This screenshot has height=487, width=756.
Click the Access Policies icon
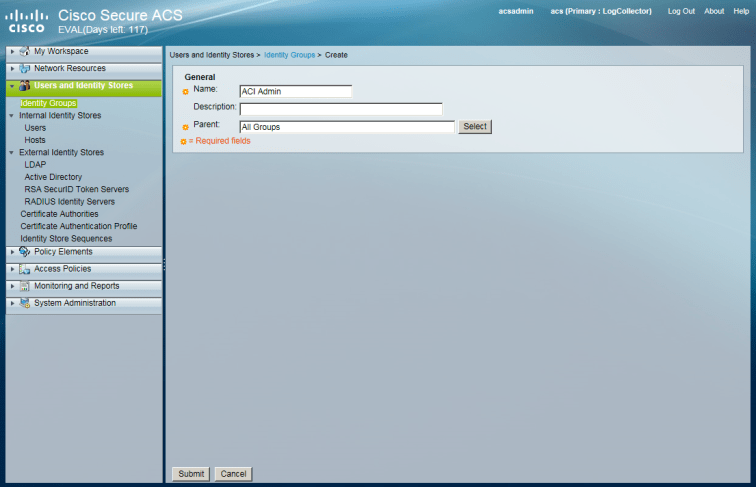pos(25,269)
